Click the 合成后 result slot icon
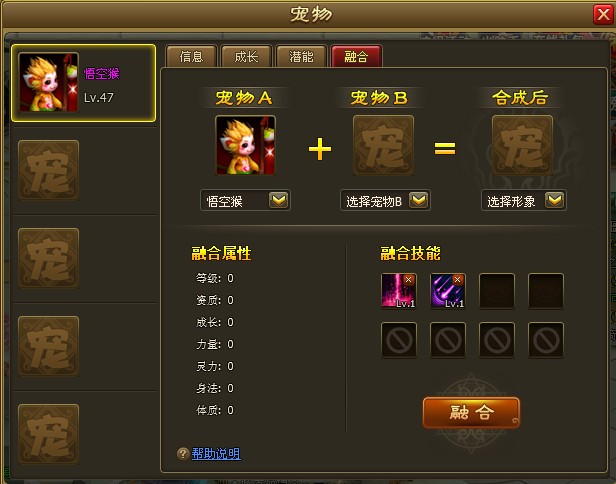This screenshot has height=484, width=616. [x=522, y=145]
